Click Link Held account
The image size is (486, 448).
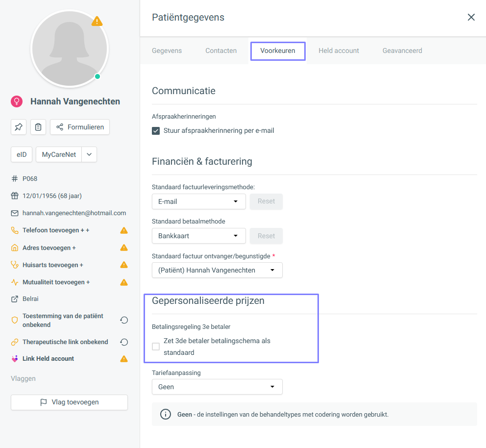48,359
